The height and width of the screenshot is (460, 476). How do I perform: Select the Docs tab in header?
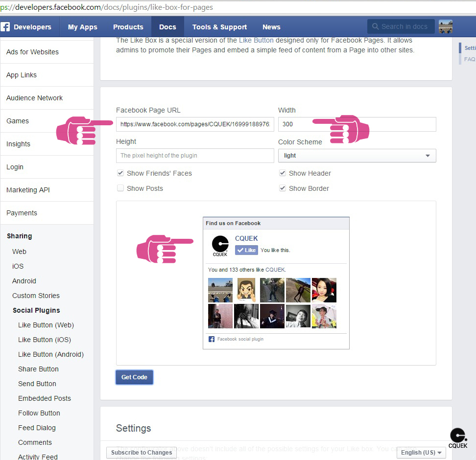pos(167,27)
